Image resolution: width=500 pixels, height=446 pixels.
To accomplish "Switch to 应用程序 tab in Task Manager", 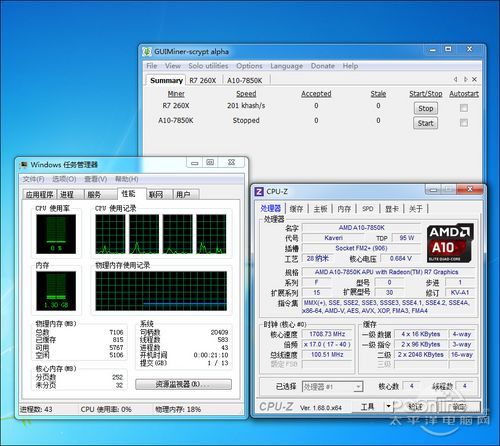I will (40, 194).
